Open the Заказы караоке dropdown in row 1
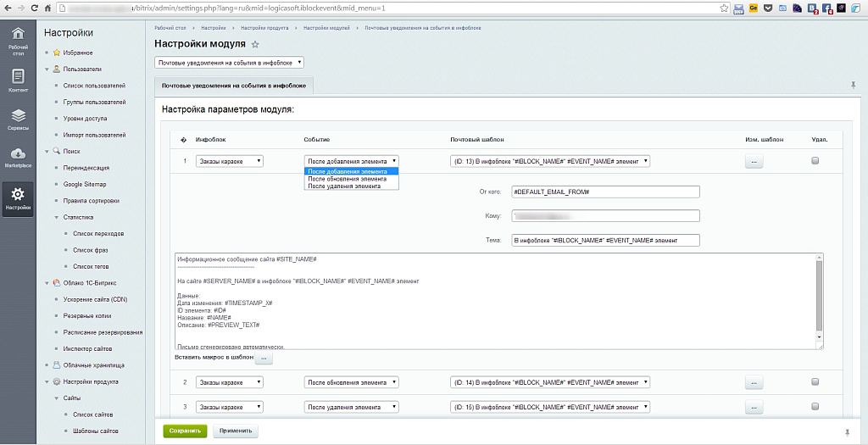The image size is (868, 445). (229, 161)
